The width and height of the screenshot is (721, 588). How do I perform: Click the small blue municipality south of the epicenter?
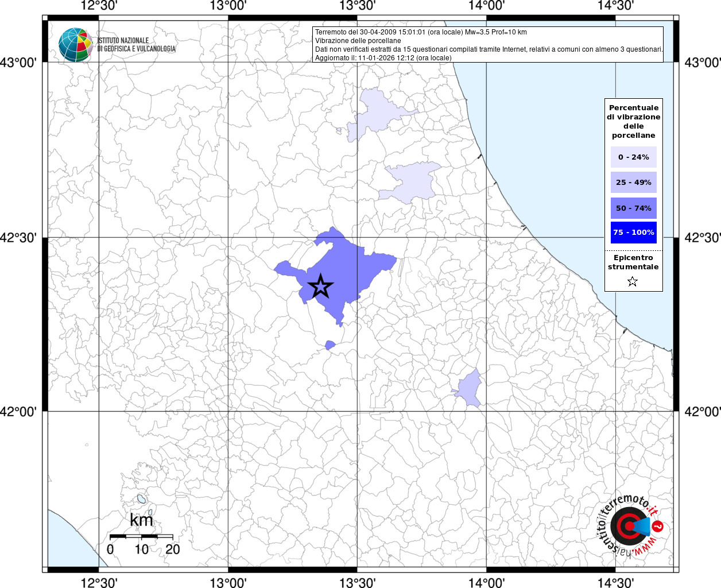tap(330, 345)
